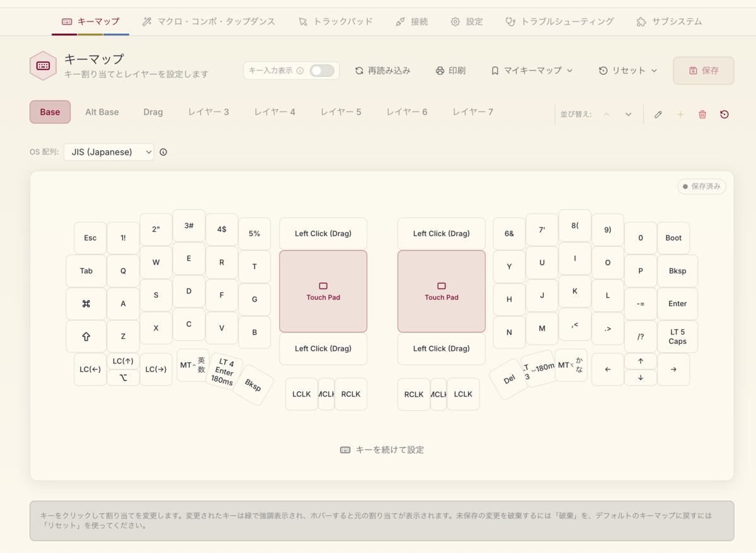Select the left Touch Pad area
This screenshot has height=553, width=756.
point(323,291)
